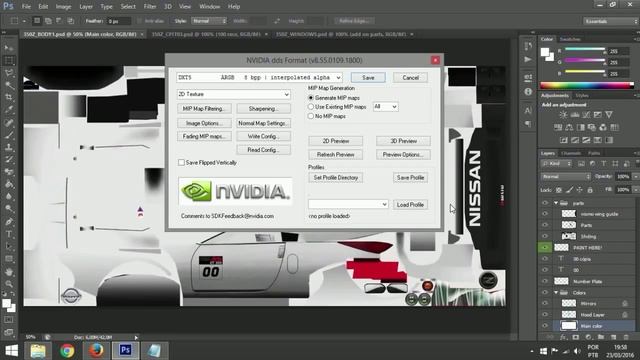
Task: Select the Move tool in the toolbox
Action: tap(9, 48)
